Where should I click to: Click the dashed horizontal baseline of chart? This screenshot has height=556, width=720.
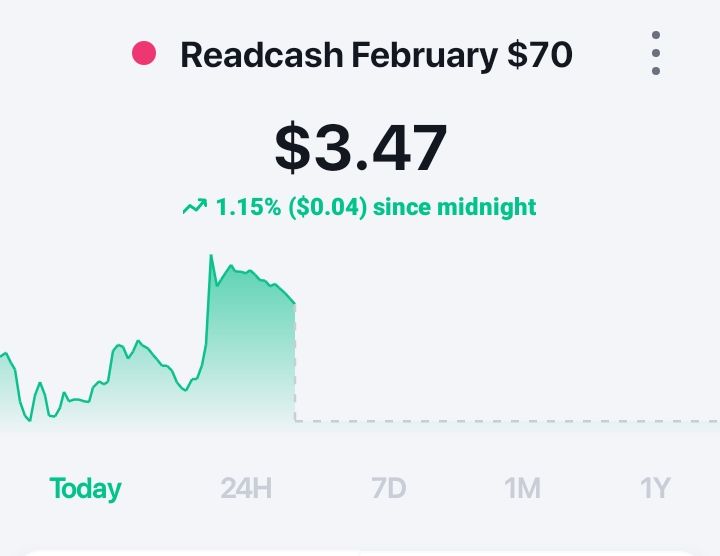coord(507,421)
